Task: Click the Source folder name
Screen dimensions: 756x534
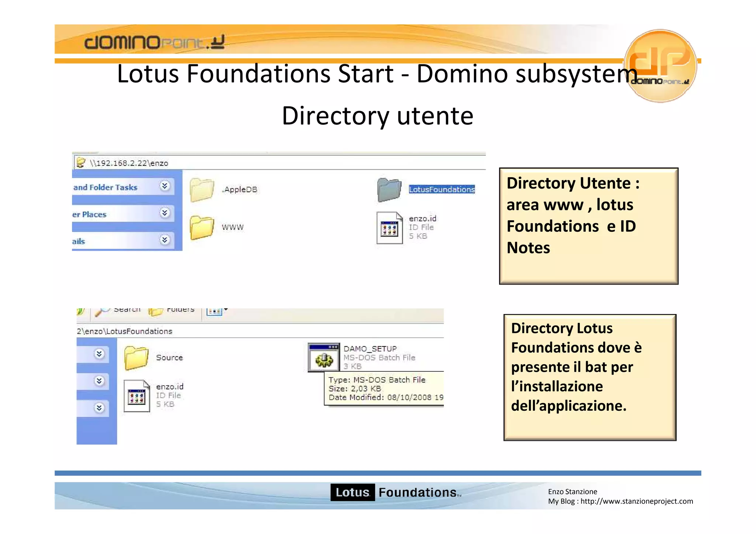Action: (x=169, y=357)
